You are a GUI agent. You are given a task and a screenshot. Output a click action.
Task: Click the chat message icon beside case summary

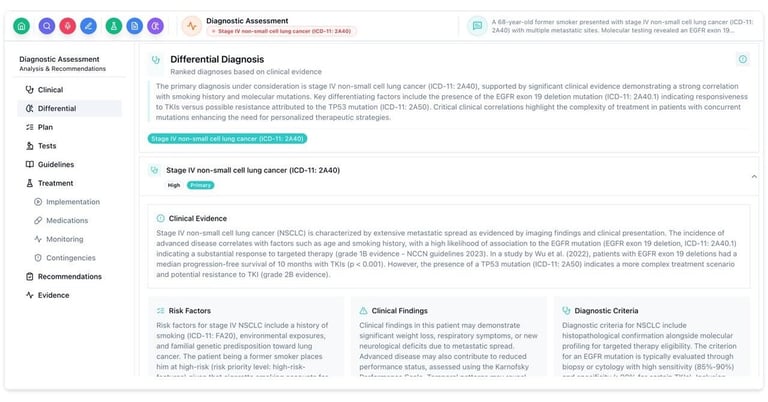478,26
